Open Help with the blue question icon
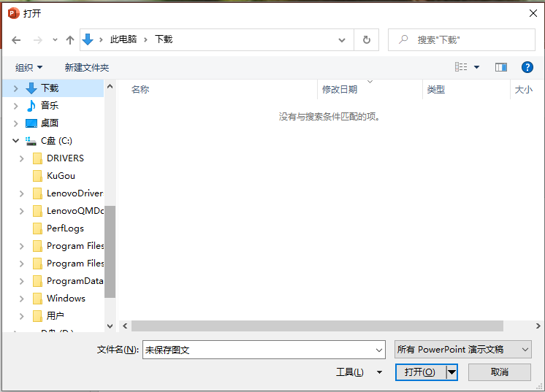545x392 pixels. tap(527, 67)
